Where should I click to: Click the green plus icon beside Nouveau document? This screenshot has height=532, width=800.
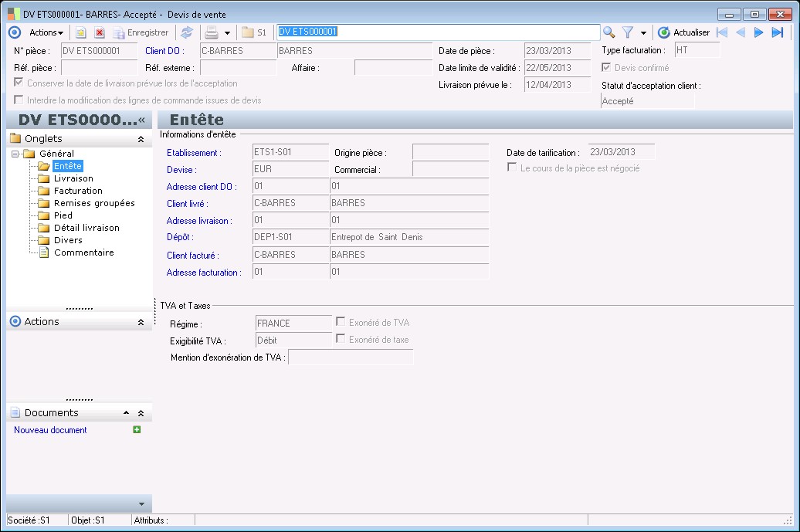[137, 430]
